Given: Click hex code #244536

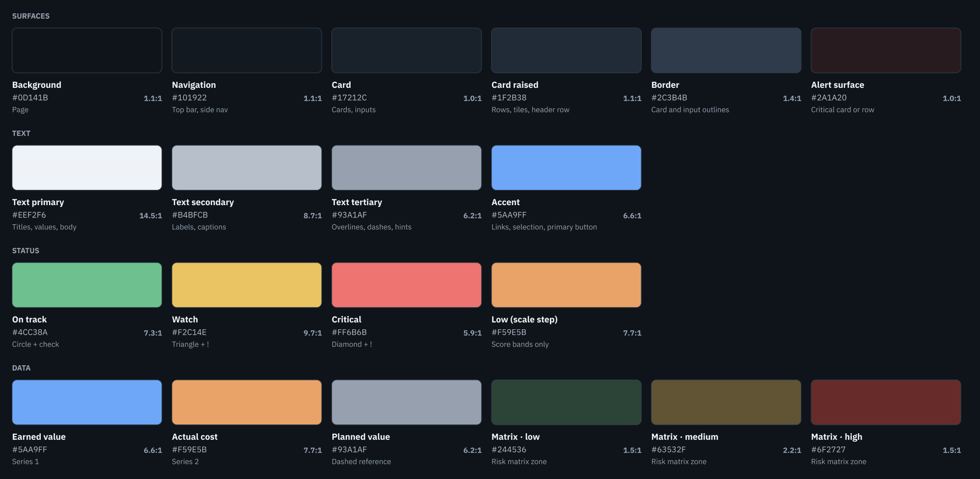Looking at the screenshot, I should click(509, 450).
